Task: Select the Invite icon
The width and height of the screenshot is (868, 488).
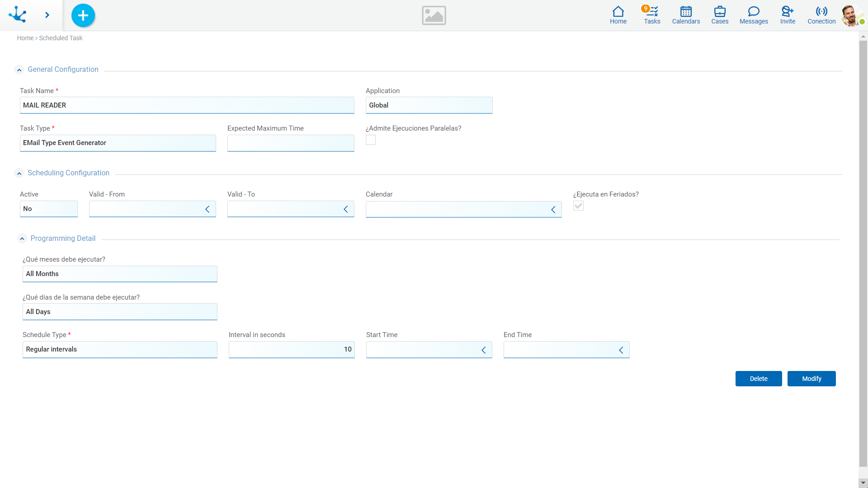Action: pyautogui.click(x=788, y=15)
